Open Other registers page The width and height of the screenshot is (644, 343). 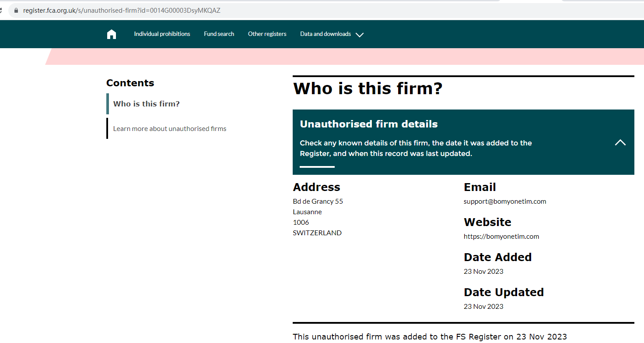[x=267, y=34]
